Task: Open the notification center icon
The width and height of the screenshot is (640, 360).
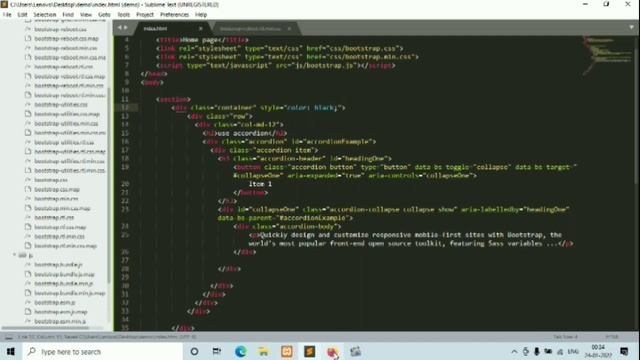Action: coord(624,351)
